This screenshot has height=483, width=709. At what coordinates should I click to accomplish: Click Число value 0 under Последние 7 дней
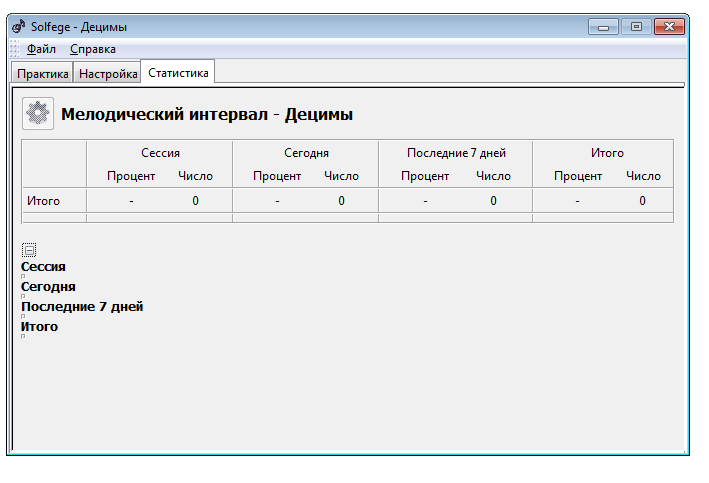493,200
